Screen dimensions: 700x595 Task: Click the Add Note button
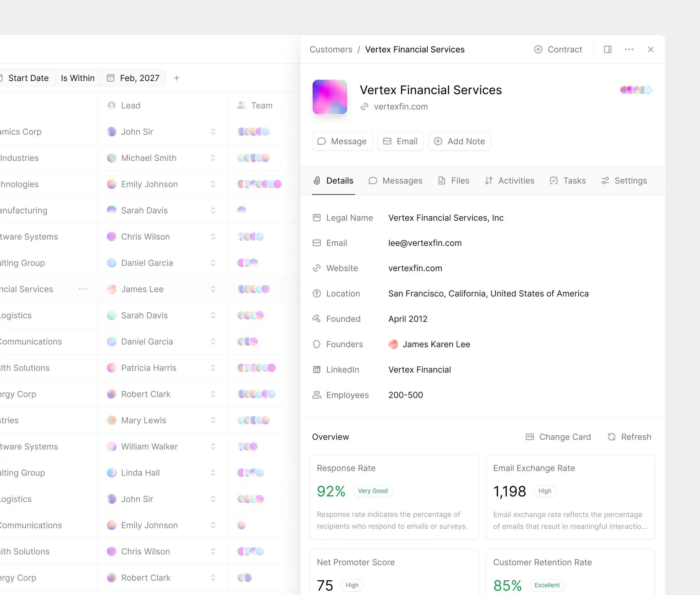coord(460,141)
